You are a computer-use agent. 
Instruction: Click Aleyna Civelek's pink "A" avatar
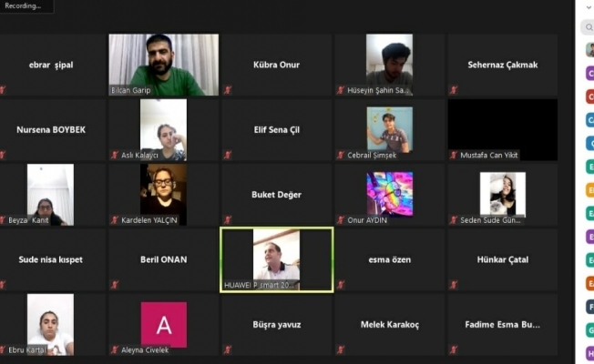pos(163,324)
